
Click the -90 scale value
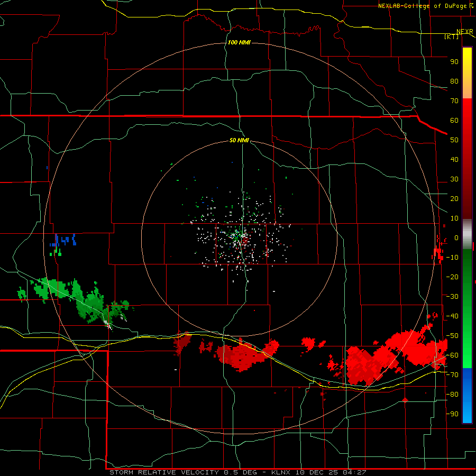452,414
